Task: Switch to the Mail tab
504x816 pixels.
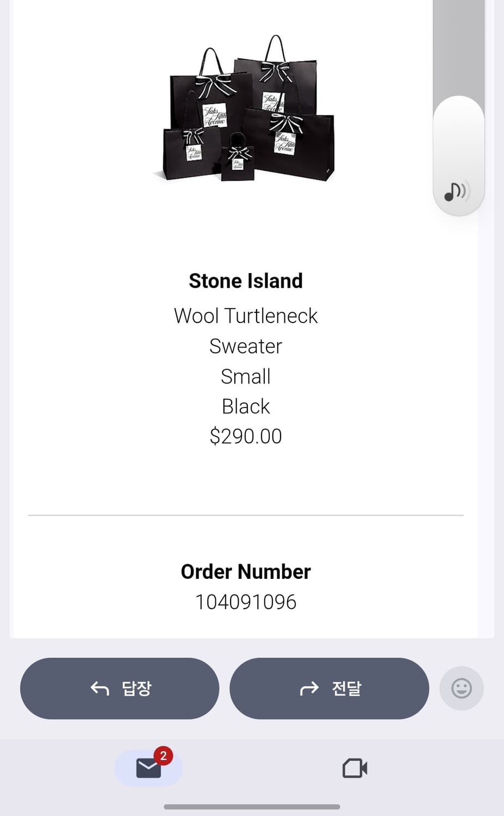Action: pos(148,768)
